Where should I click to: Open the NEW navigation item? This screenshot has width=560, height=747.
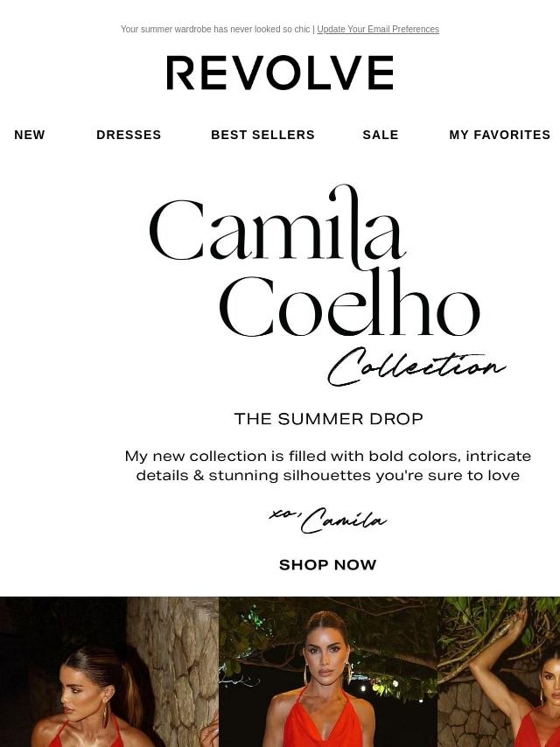click(x=30, y=135)
